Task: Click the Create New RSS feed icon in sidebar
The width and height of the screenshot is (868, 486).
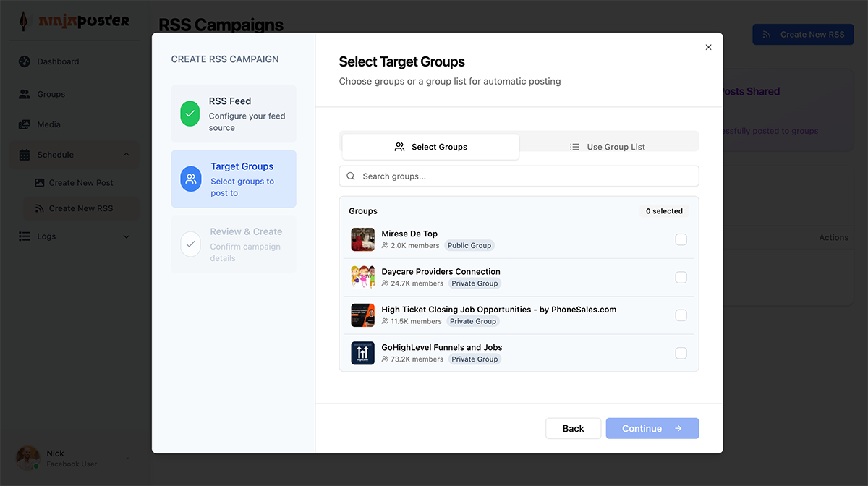Action: (40, 208)
